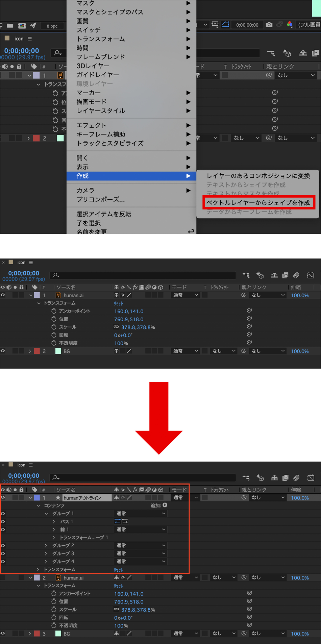Click the 8 bpc color depth button

(x=52, y=26)
